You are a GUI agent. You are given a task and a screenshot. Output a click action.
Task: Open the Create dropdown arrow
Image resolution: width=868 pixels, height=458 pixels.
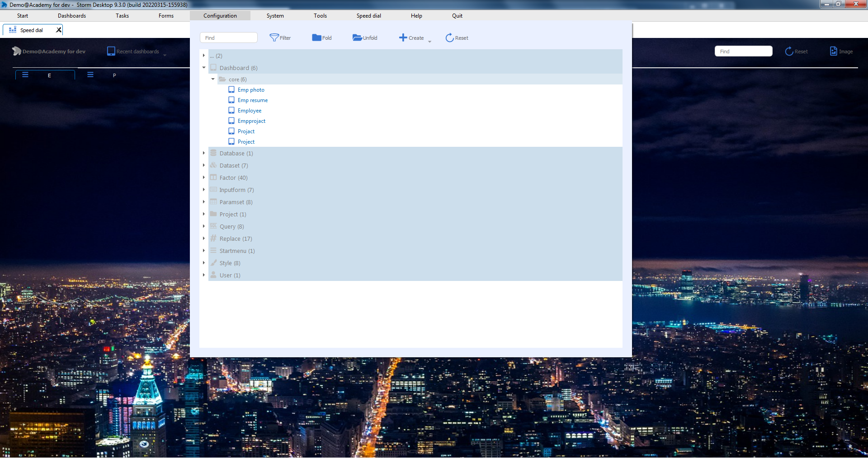429,42
